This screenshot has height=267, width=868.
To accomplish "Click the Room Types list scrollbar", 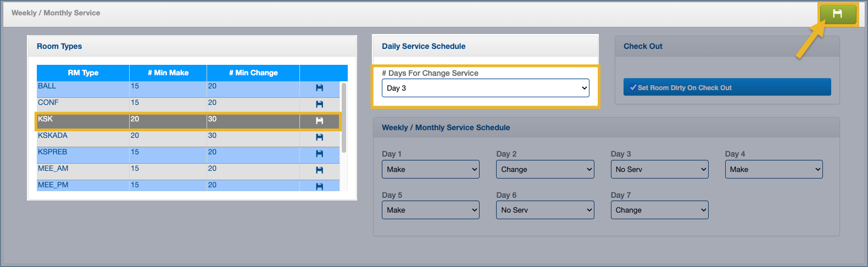I will coord(344,117).
